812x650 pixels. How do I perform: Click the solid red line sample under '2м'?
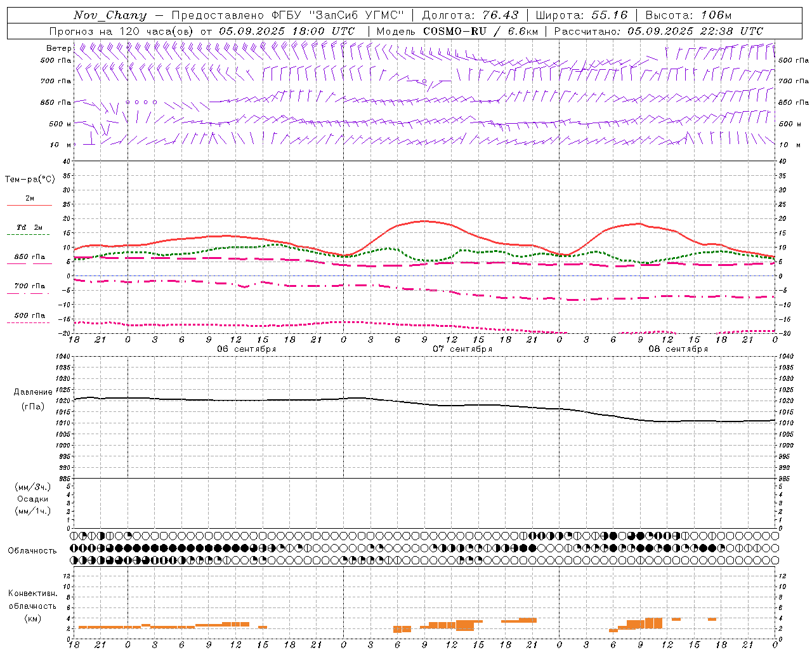(x=29, y=205)
